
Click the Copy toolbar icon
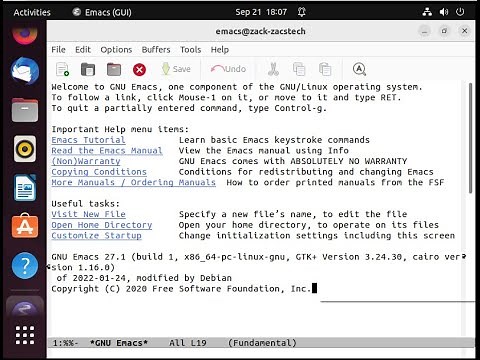tap(299, 69)
